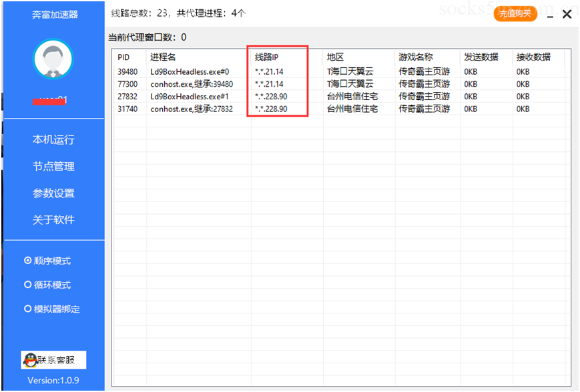The height and width of the screenshot is (392, 580).
Task: Click the 接收数据 column header
Action: click(x=533, y=57)
